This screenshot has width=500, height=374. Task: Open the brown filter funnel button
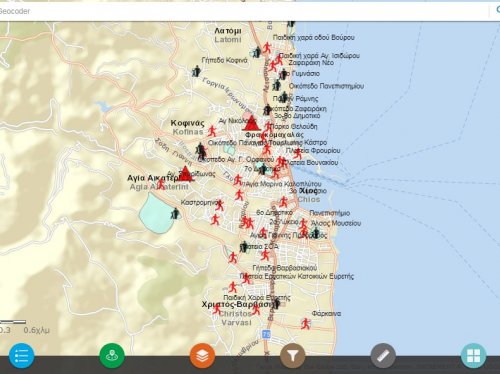coord(293,356)
